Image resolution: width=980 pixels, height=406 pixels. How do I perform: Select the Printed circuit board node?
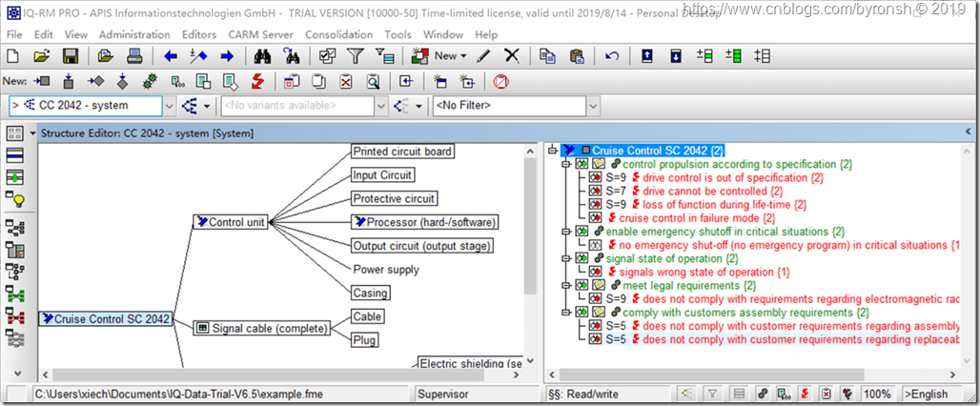[402, 152]
